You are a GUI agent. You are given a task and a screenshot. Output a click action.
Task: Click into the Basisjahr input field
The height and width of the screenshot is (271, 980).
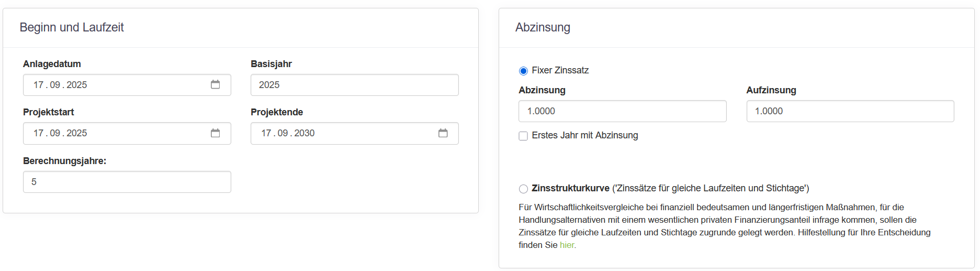(x=354, y=85)
